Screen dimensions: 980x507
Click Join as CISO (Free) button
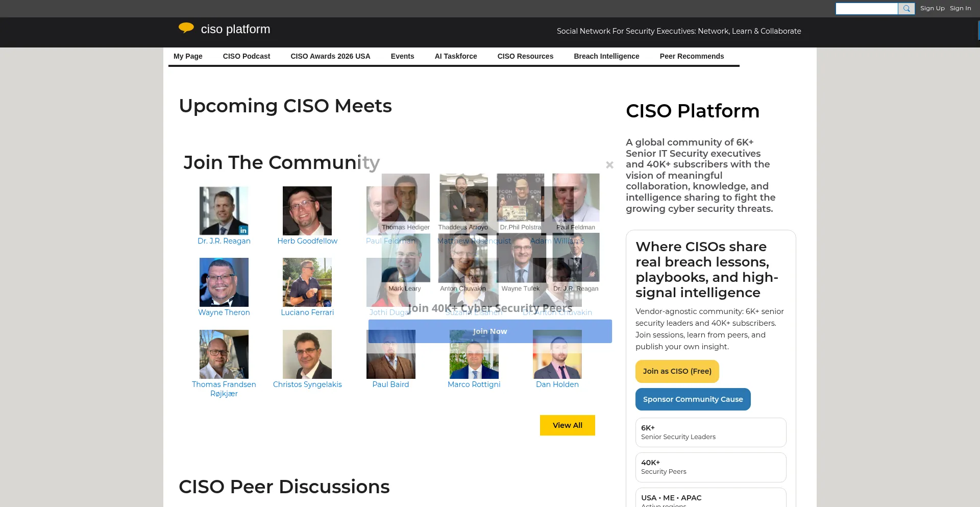[677, 371]
